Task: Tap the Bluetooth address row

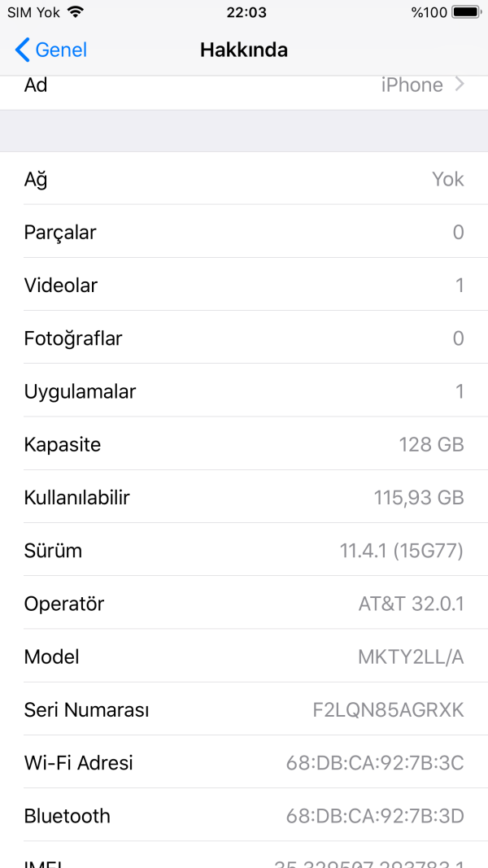Action: [x=244, y=816]
